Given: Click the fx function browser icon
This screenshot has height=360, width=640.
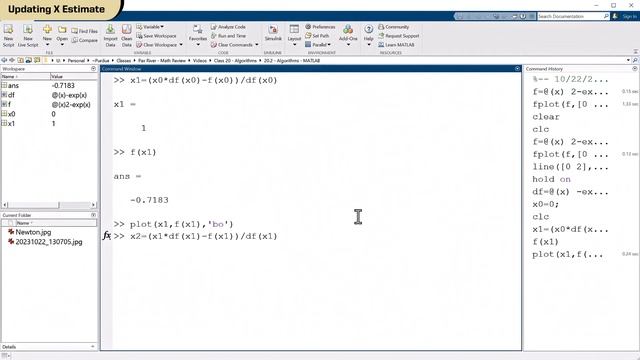Looking at the screenshot, I should click(x=107, y=236).
